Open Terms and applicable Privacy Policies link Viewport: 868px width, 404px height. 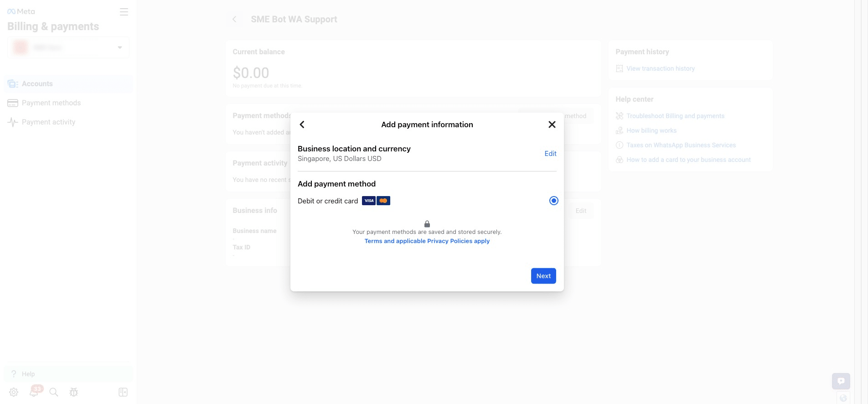click(x=427, y=241)
